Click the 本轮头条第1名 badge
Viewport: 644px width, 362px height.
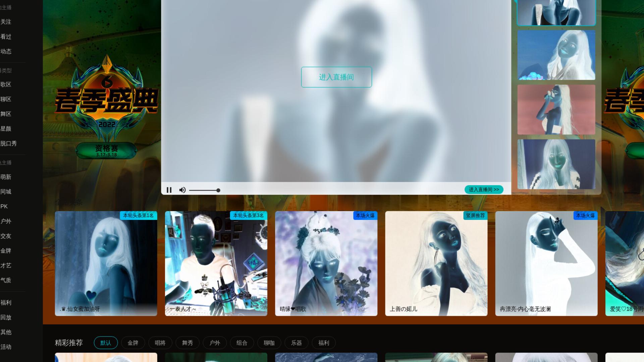click(138, 216)
